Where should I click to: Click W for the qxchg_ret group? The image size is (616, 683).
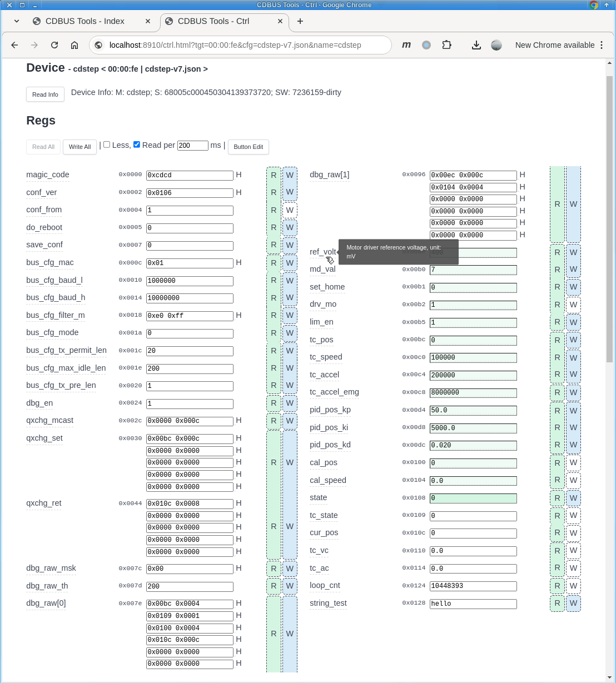(x=290, y=527)
